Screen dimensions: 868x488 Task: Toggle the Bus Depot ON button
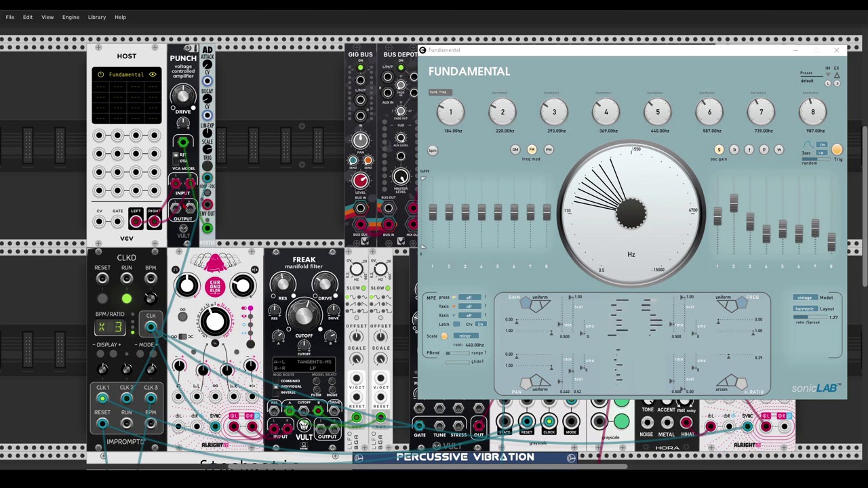click(x=401, y=68)
